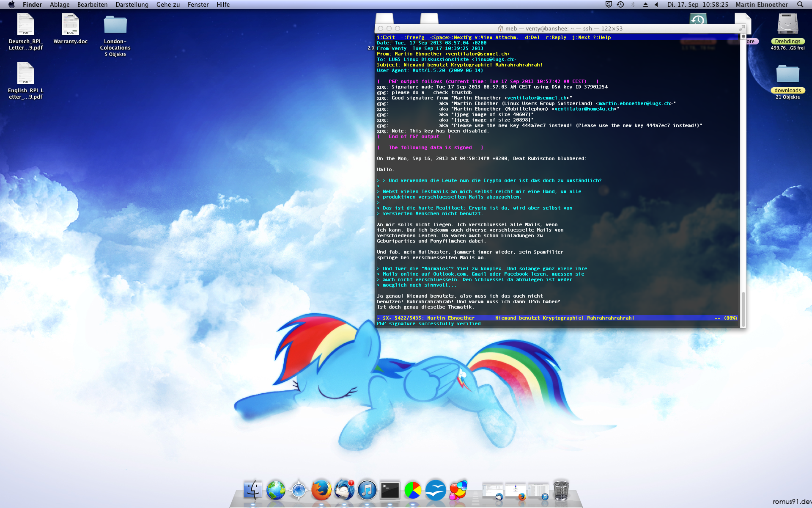Viewport: 812px width, 508px height.
Task: Open the Trash in the Dock
Action: tap(561, 490)
